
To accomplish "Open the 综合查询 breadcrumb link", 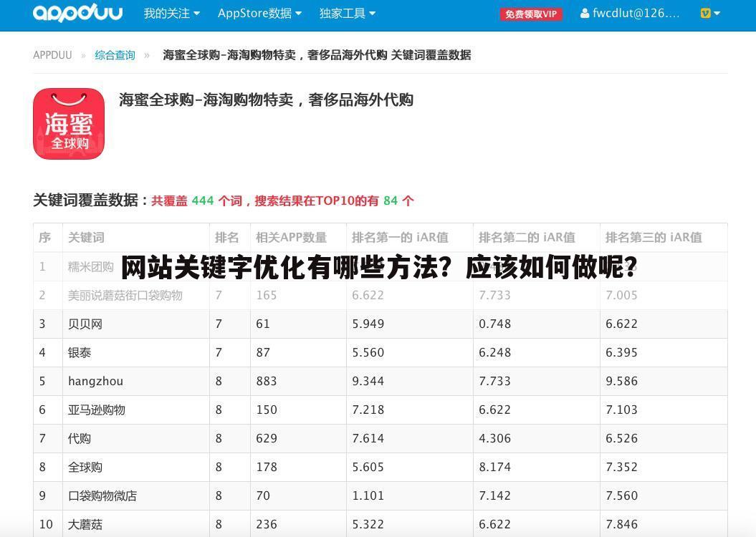I will 115,55.
